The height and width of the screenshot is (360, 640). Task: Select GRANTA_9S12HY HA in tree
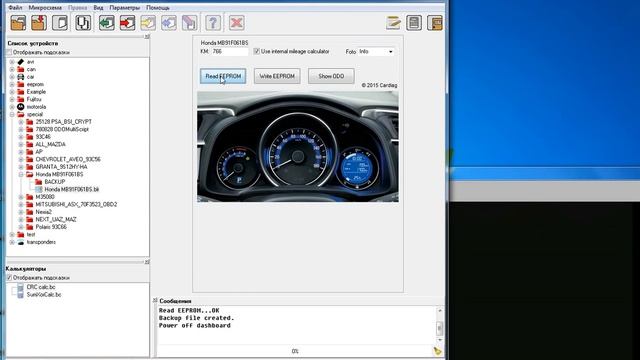coord(61,167)
